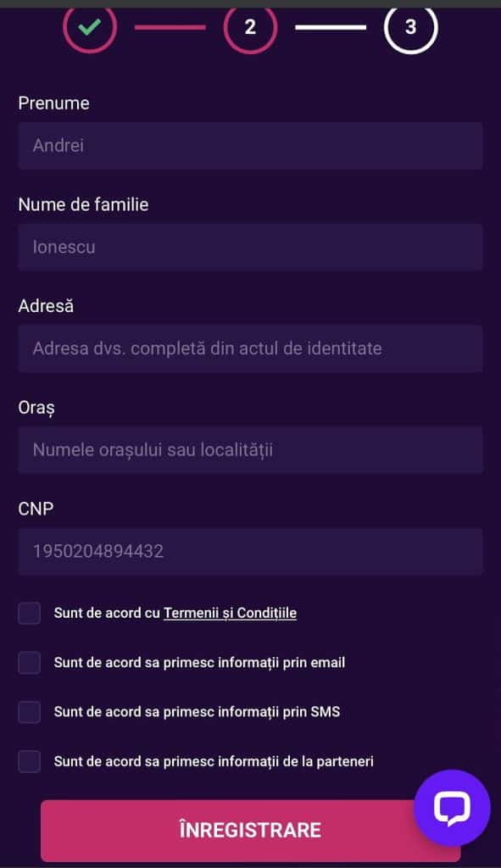The width and height of the screenshot is (501, 868).
Task: Select step 2 in the progress indicator
Action: pyautogui.click(x=250, y=27)
